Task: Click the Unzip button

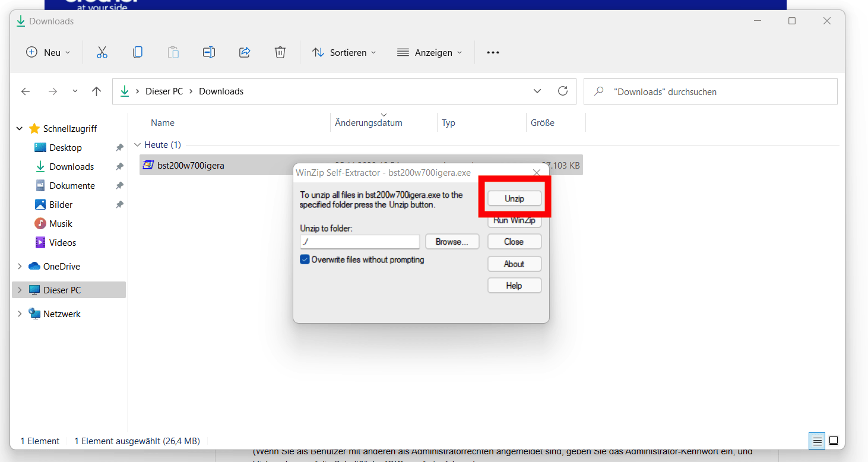Action: pyautogui.click(x=514, y=198)
